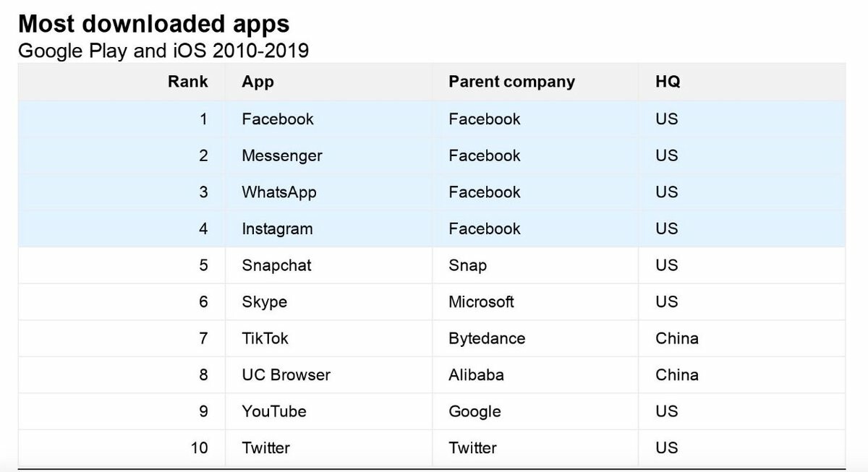Click the Snapchat app cell
This screenshot has height=472, width=868.
(x=276, y=265)
